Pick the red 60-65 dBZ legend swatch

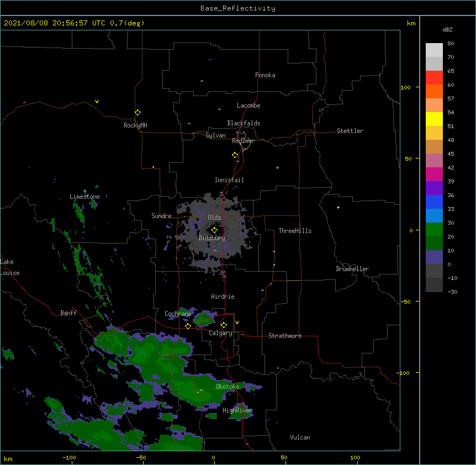point(434,78)
